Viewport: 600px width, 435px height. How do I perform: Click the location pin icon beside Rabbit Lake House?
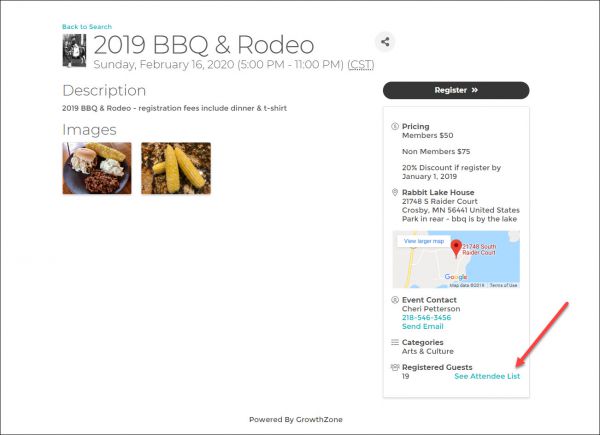click(395, 192)
